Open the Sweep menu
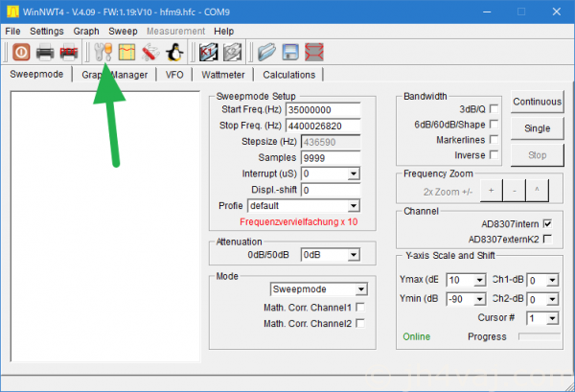The image size is (575, 392). click(x=123, y=31)
